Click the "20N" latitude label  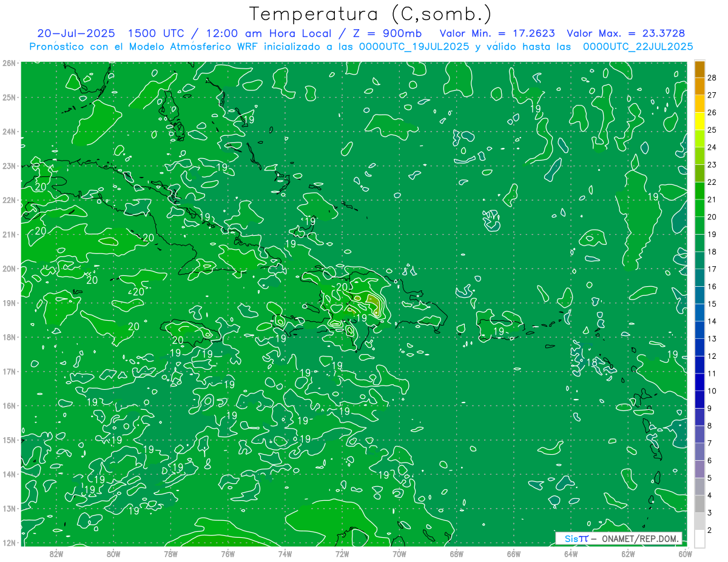(x=8, y=269)
